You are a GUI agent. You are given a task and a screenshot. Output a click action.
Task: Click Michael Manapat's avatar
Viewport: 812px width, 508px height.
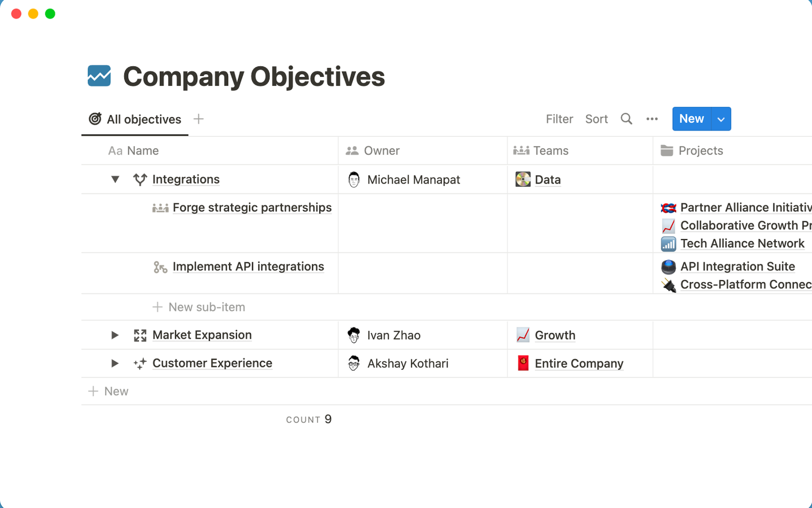[x=354, y=179]
